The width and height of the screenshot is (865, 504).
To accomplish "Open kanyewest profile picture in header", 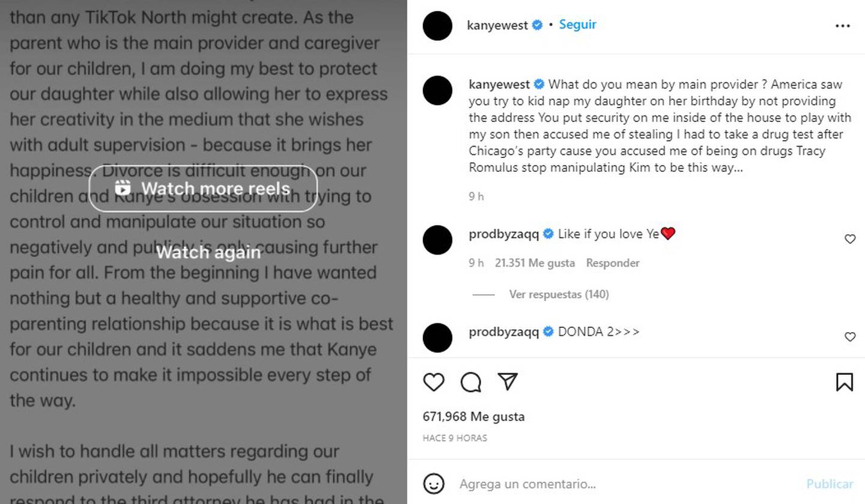I will point(437,26).
